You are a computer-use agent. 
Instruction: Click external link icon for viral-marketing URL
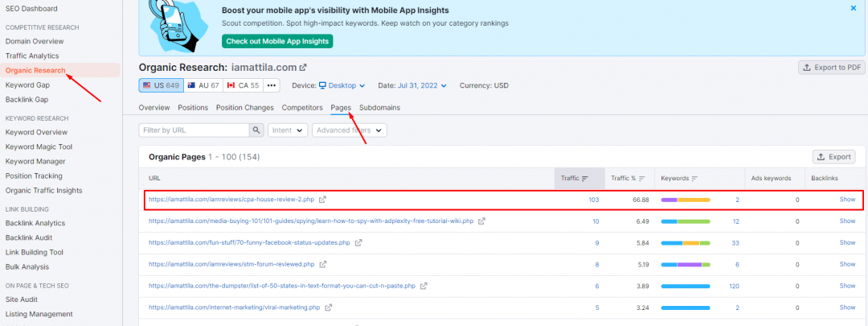point(327,307)
